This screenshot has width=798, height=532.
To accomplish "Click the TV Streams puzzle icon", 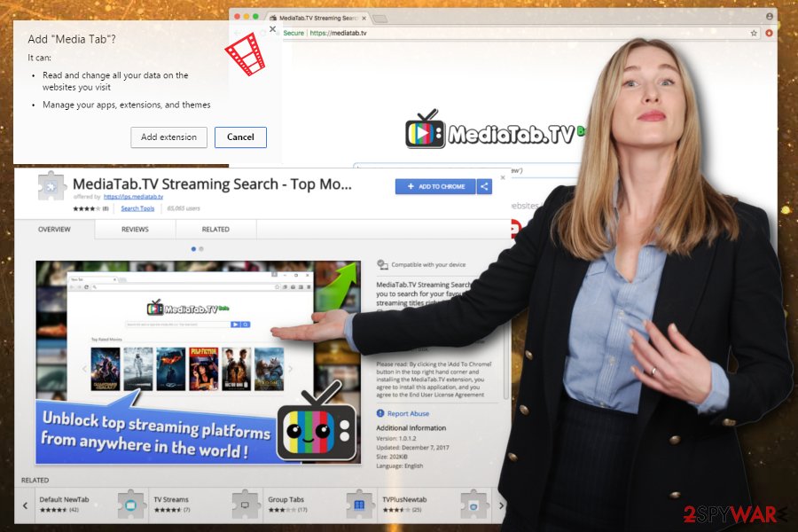I will (x=246, y=505).
